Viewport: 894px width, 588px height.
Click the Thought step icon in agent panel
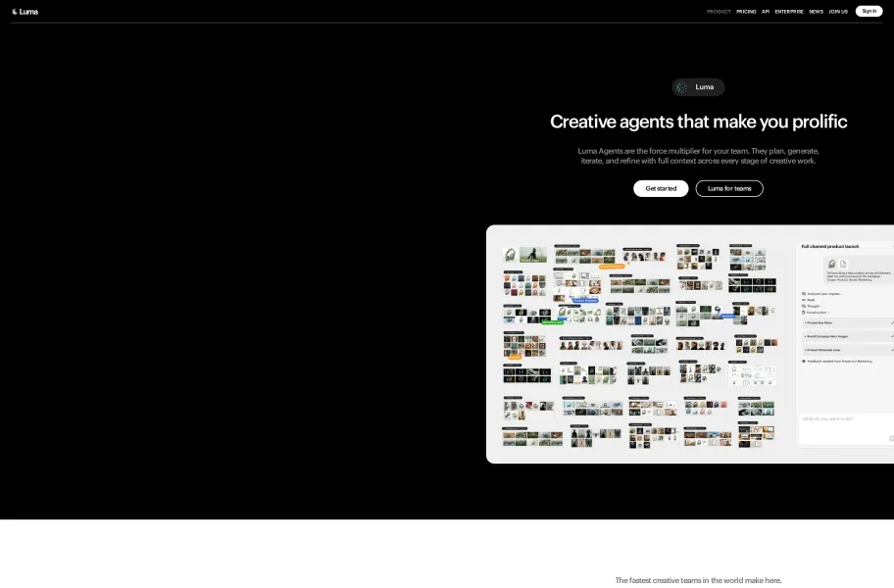(804, 306)
